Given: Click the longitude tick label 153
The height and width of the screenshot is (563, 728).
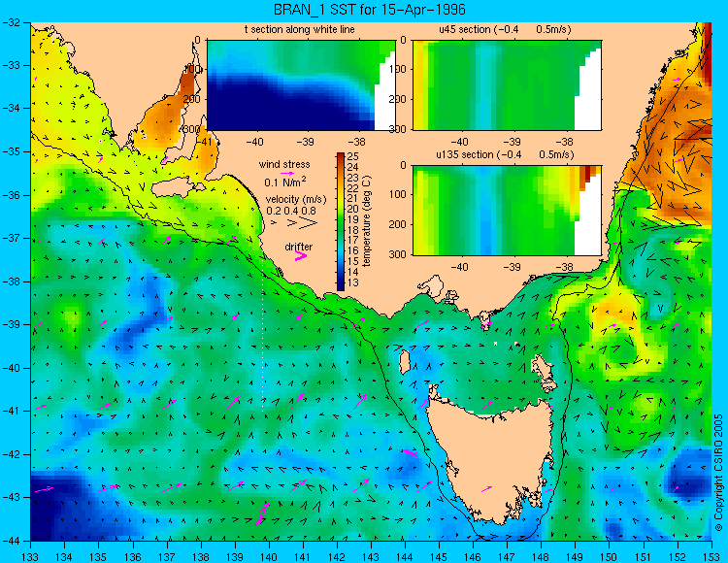Looking at the screenshot, I should (x=711, y=557).
